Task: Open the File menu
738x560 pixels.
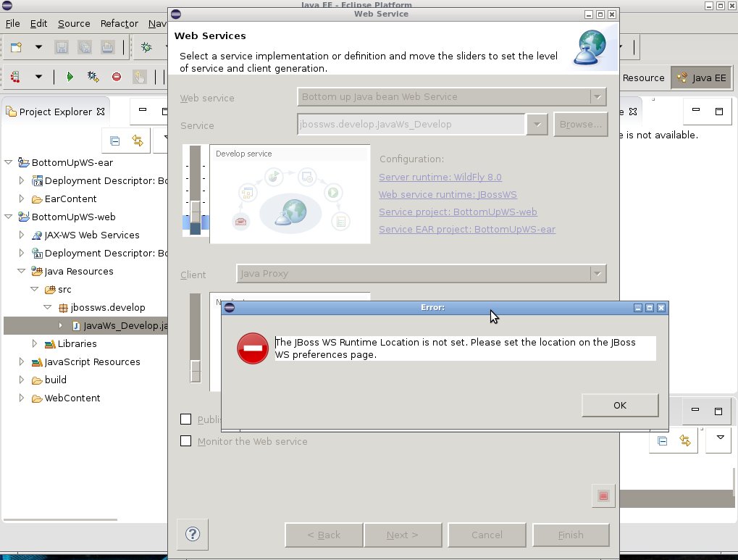Action: 13,24
